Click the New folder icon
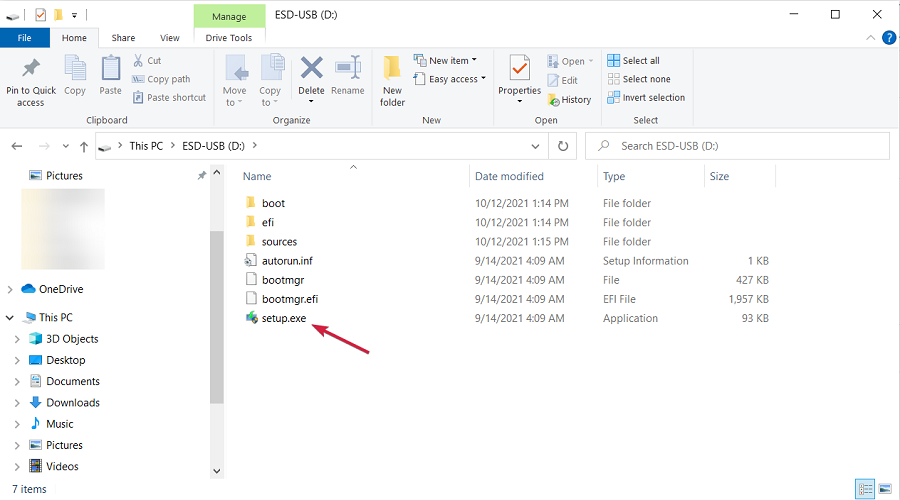900x500 pixels. point(392,68)
